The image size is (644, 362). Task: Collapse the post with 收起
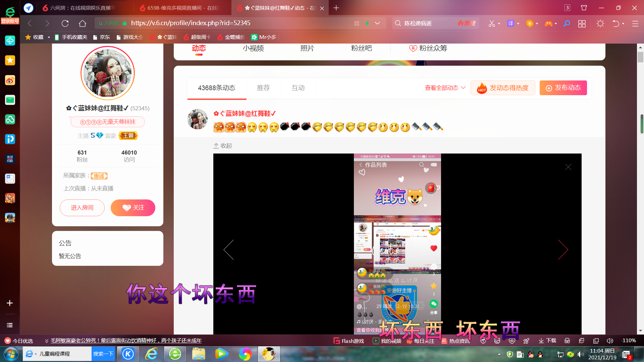pyautogui.click(x=223, y=146)
